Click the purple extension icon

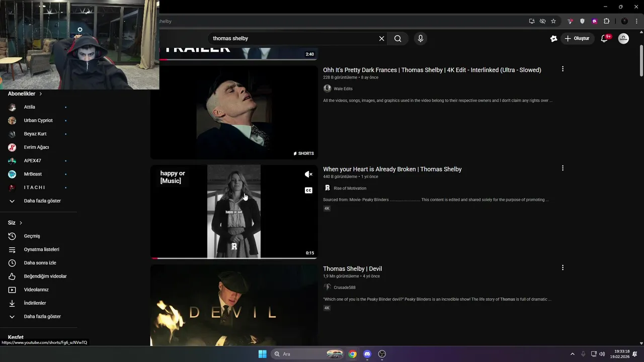tap(594, 21)
